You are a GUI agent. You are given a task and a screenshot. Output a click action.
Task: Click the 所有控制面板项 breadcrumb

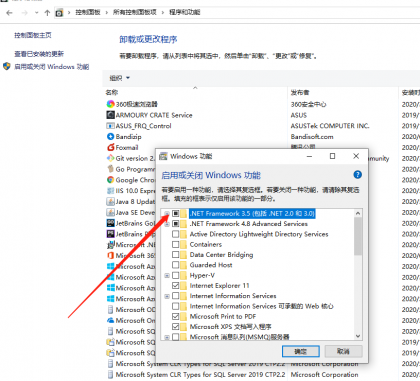135,12
